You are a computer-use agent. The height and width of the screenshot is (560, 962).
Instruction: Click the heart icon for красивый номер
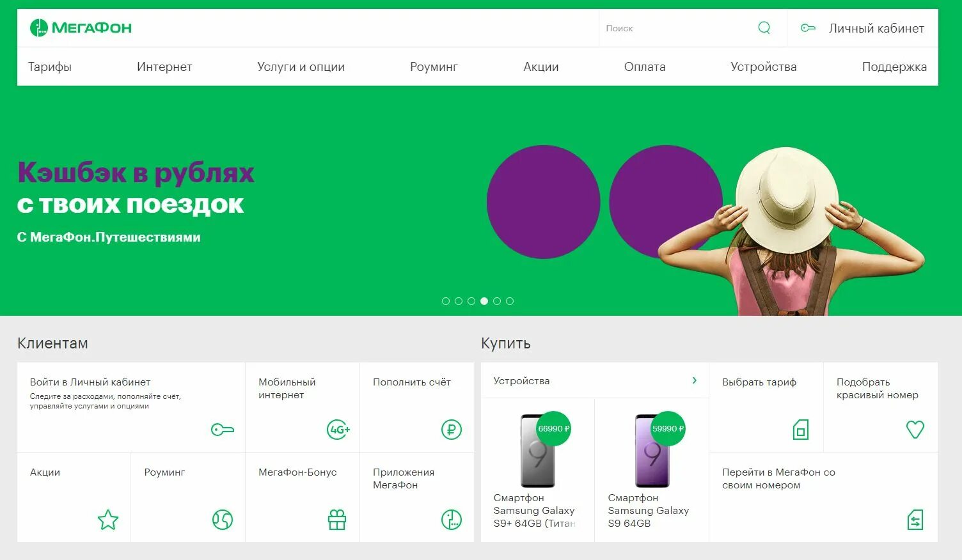915,430
